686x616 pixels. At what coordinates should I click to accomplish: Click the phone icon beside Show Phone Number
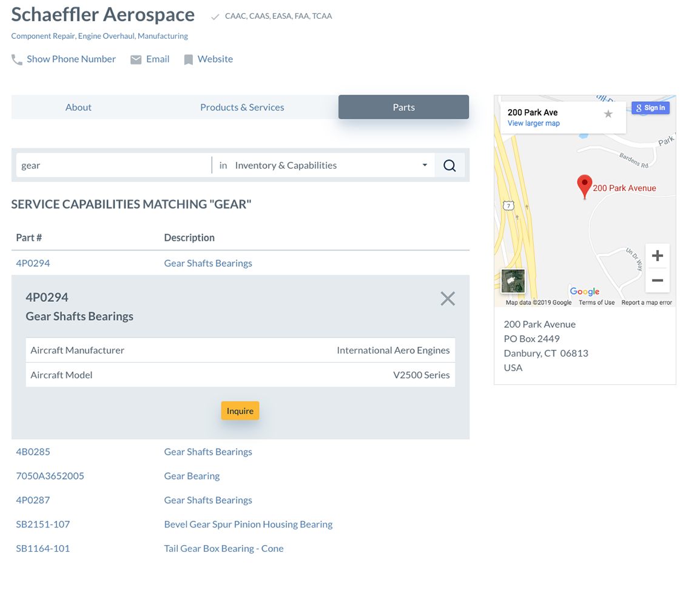pos(17,59)
